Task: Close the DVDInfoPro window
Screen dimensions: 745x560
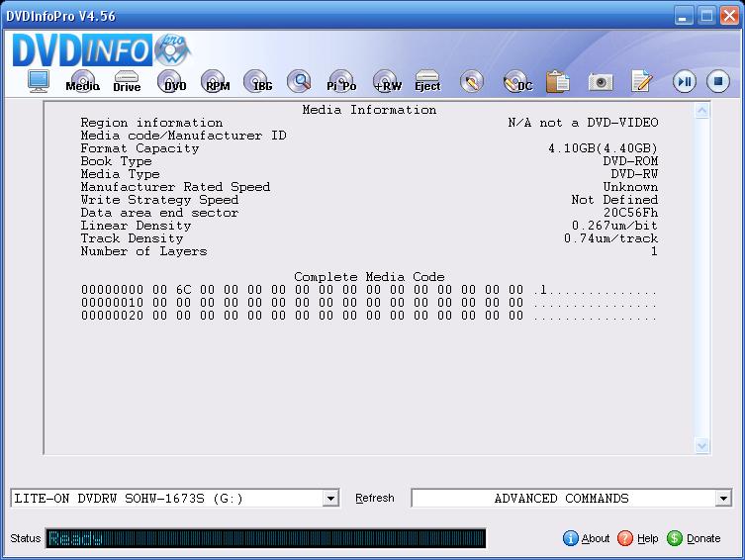Action: pos(729,16)
